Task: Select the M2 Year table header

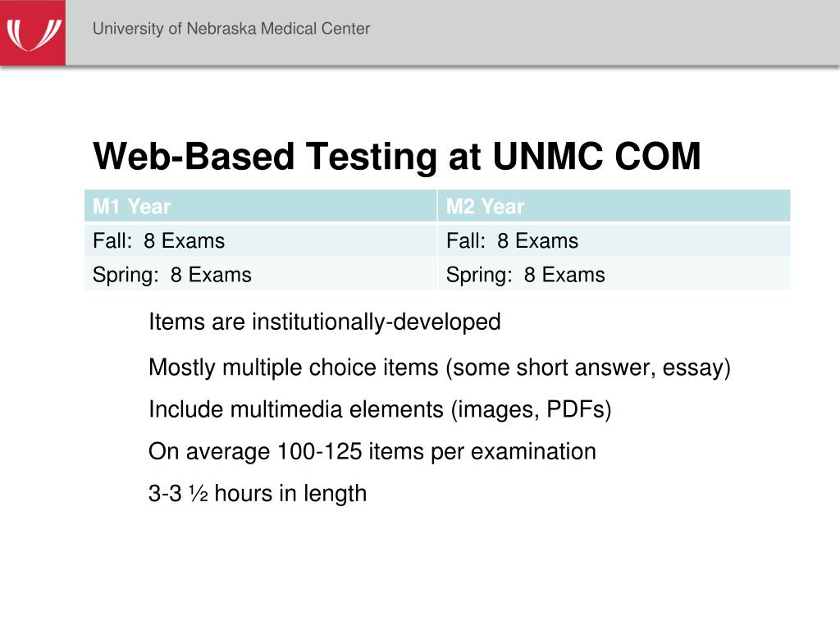Action: [614, 206]
